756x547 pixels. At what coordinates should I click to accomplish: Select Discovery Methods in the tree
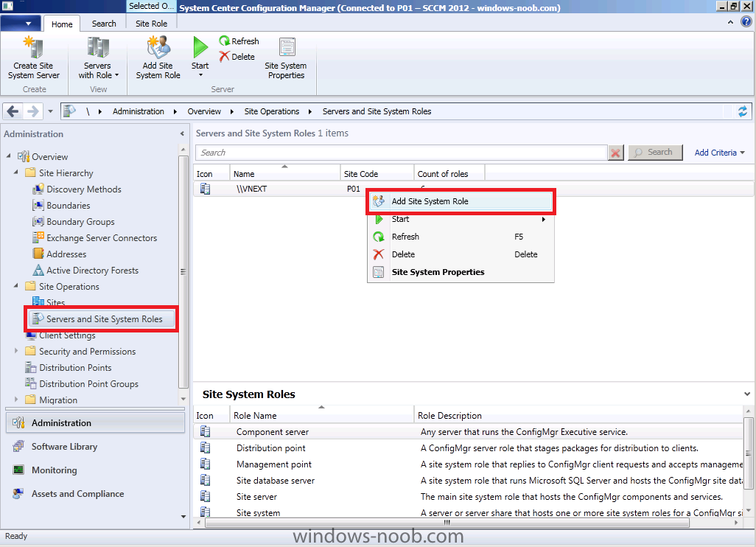tap(84, 189)
